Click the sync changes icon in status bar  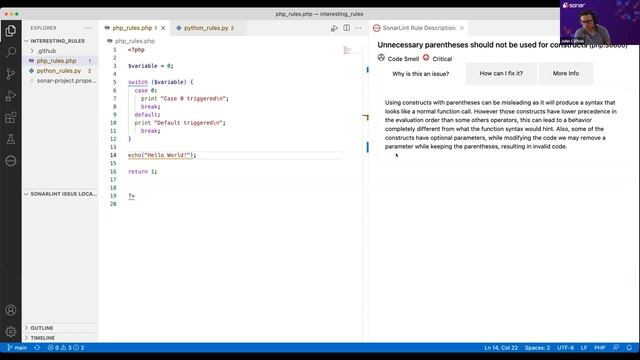point(37,348)
